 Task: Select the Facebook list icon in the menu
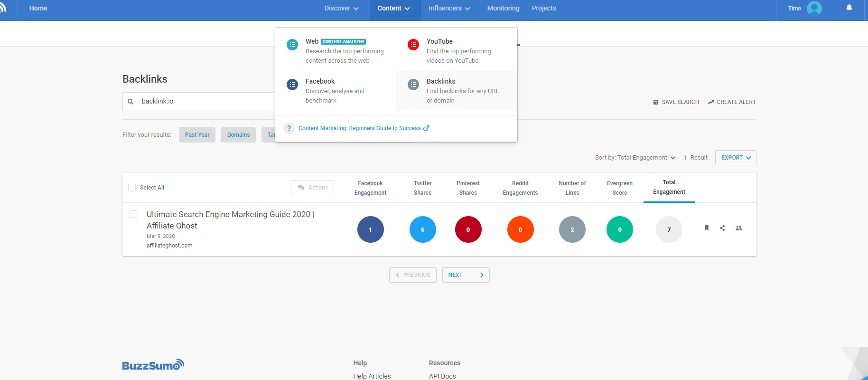pos(292,85)
